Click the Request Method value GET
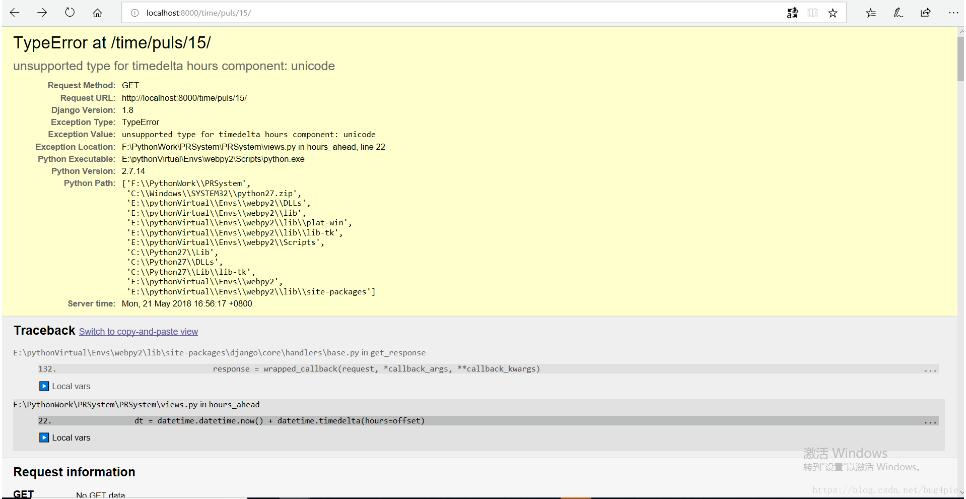The height and width of the screenshot is (499, 966). (x=131, y=86)
